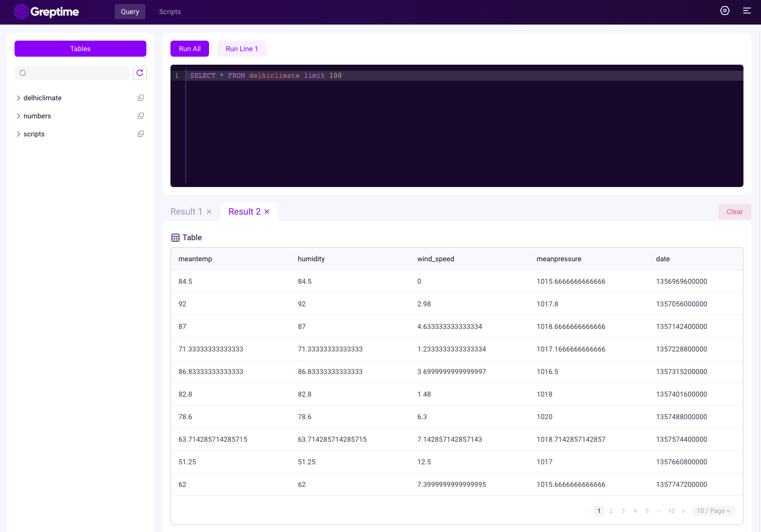Copy the numbers table name

(x=141, y=116)
